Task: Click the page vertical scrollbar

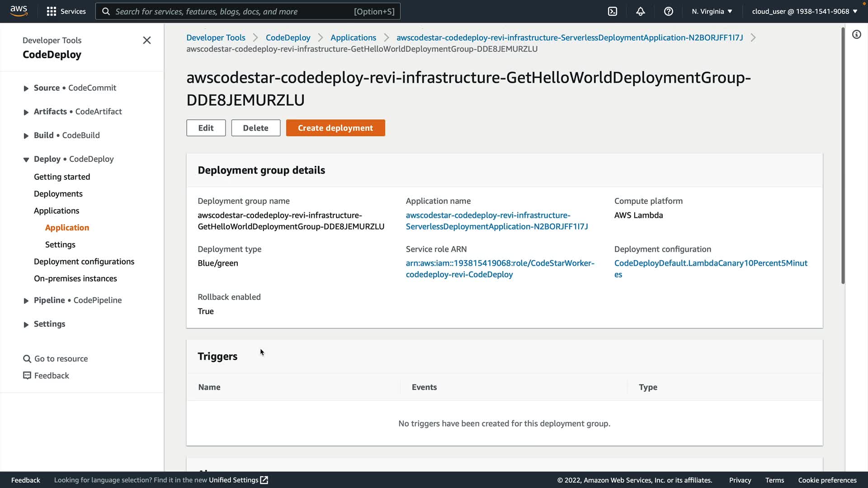Action: [843, 156]
